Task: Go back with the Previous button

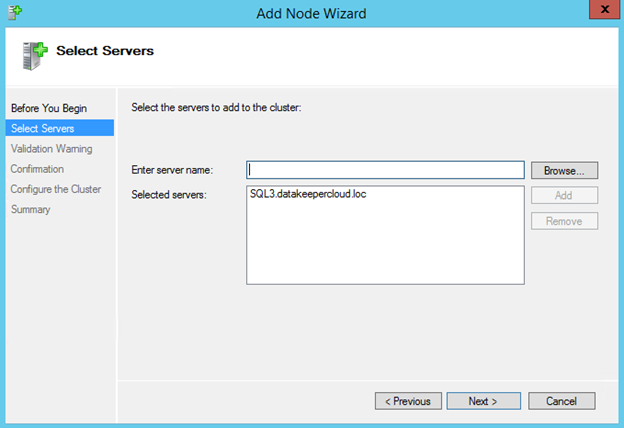Action: coord(409,401)
